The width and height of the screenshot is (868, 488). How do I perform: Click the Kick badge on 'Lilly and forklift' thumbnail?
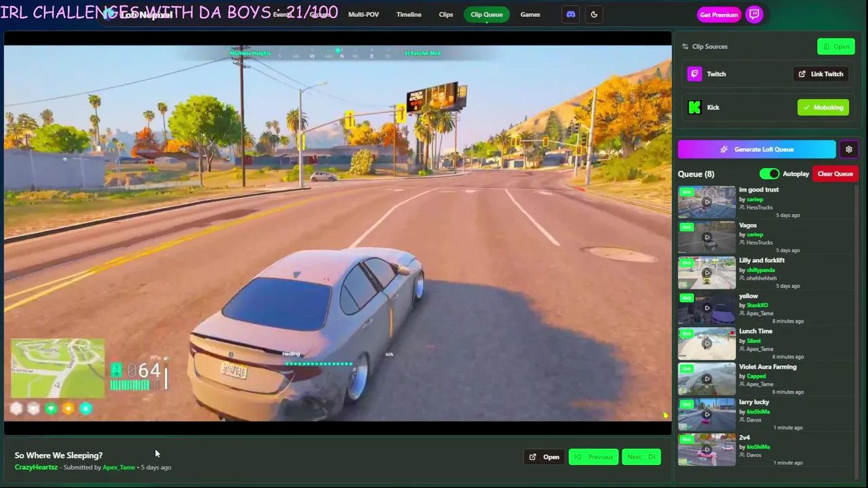[687, 262]
